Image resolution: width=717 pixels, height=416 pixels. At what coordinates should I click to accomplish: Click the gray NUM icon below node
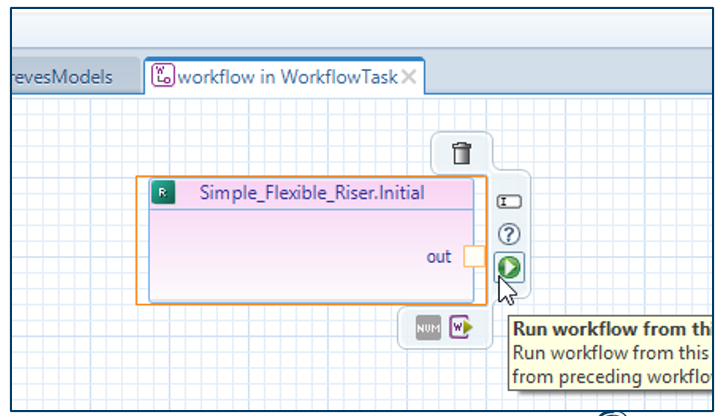pos(428,327)
